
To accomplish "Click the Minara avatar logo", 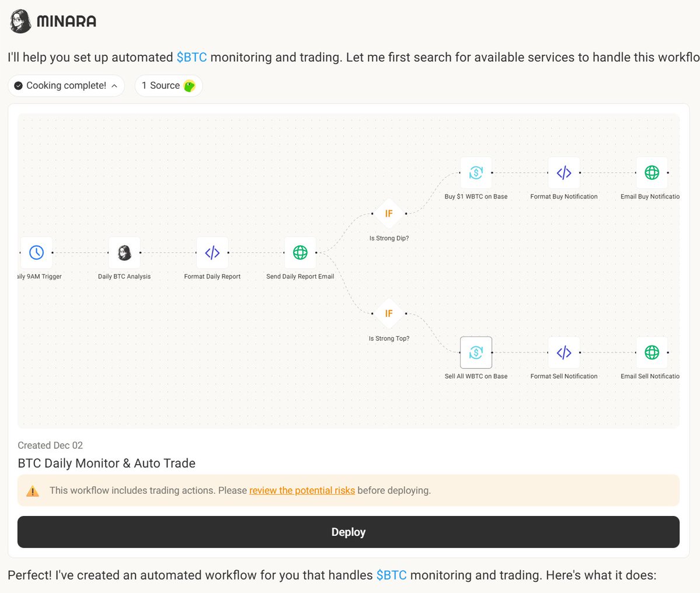I will click(x=20, y=21).
